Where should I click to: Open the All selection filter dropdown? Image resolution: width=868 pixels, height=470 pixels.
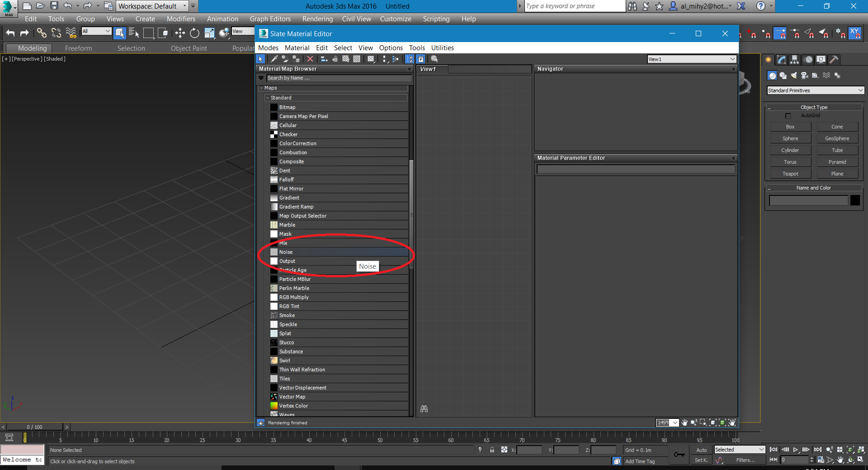coord(96,31)
